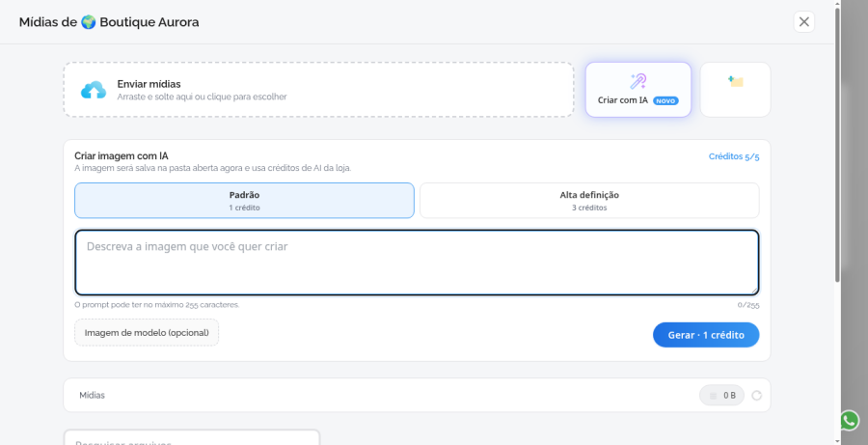The image size is (868, 445).
Task: Click the Criar imagem com IA heading
Action: click(x=122, y=155)
